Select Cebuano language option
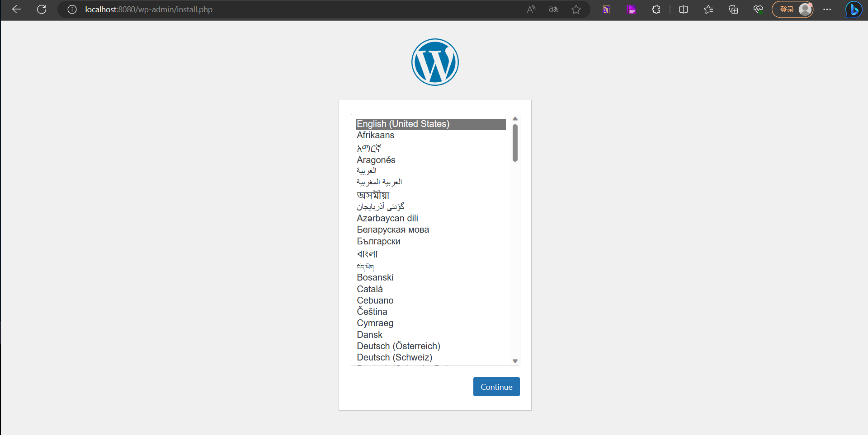 431,300
